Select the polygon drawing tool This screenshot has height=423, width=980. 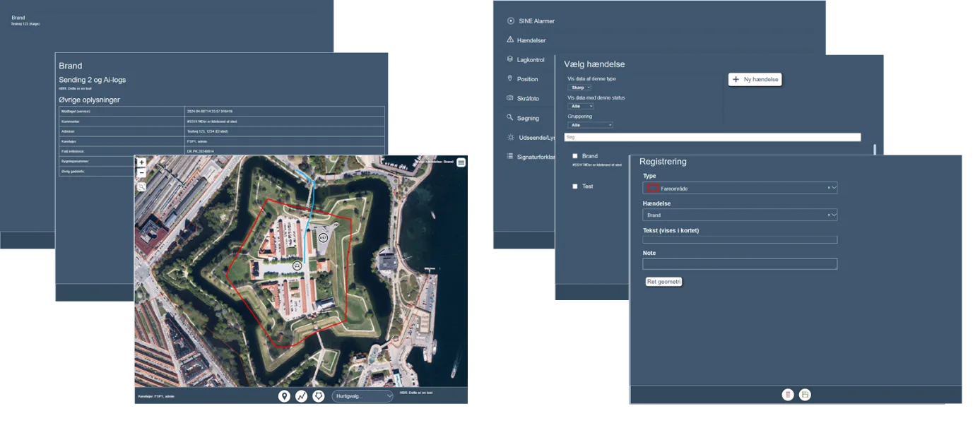coord(318,396)
